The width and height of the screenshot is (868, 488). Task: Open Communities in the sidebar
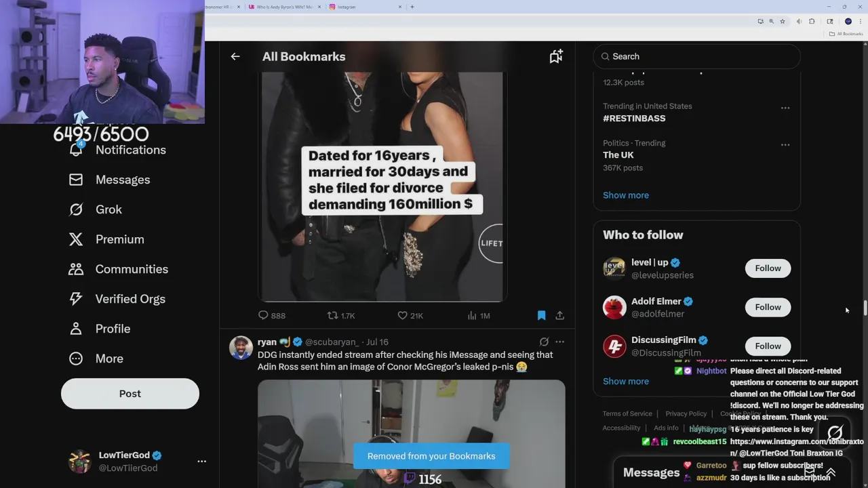[118, 269]
